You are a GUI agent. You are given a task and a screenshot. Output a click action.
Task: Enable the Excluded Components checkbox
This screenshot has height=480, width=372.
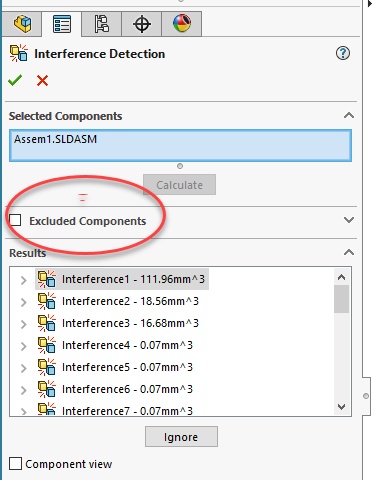coord(15,220)
